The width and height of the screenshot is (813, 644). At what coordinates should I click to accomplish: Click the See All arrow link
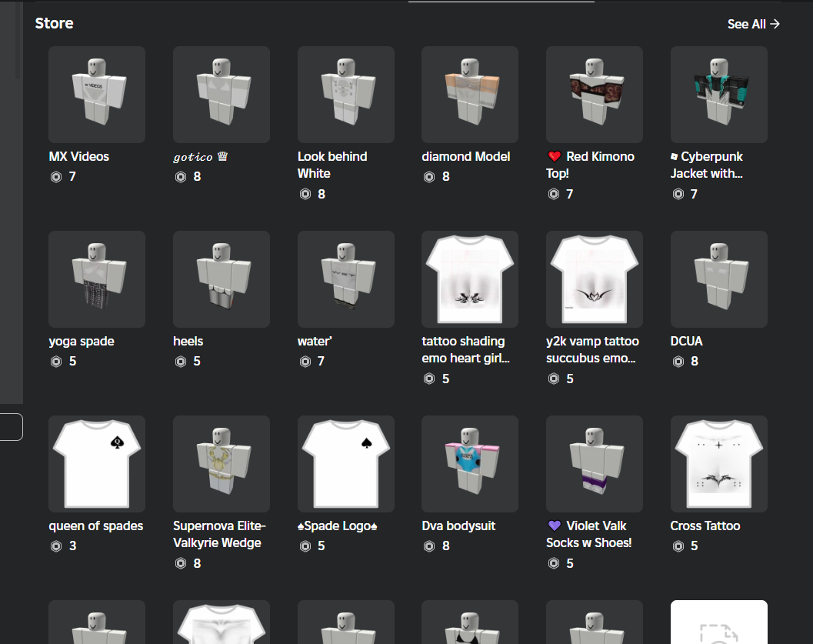pos(753,24)
